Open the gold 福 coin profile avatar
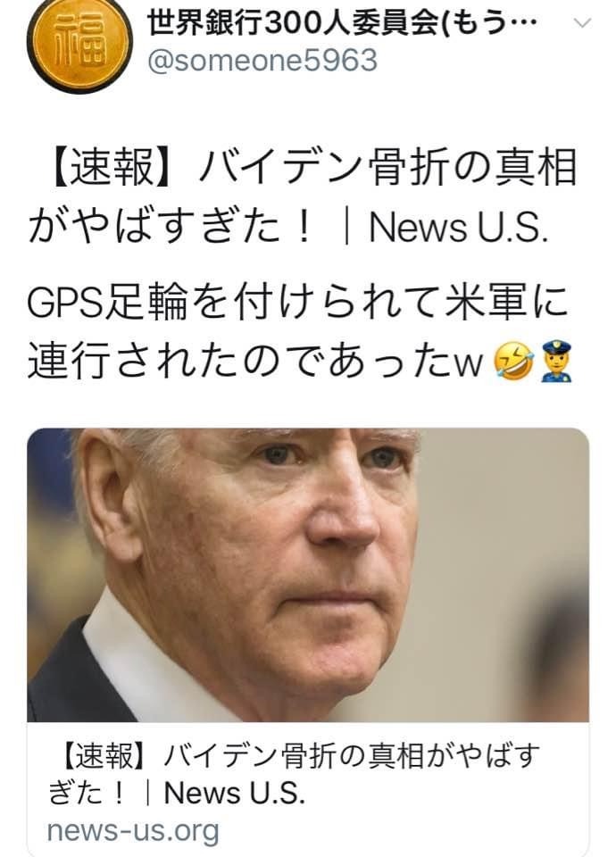The height and width of the screenshot is (857, 616). click(x=79, y=43)
